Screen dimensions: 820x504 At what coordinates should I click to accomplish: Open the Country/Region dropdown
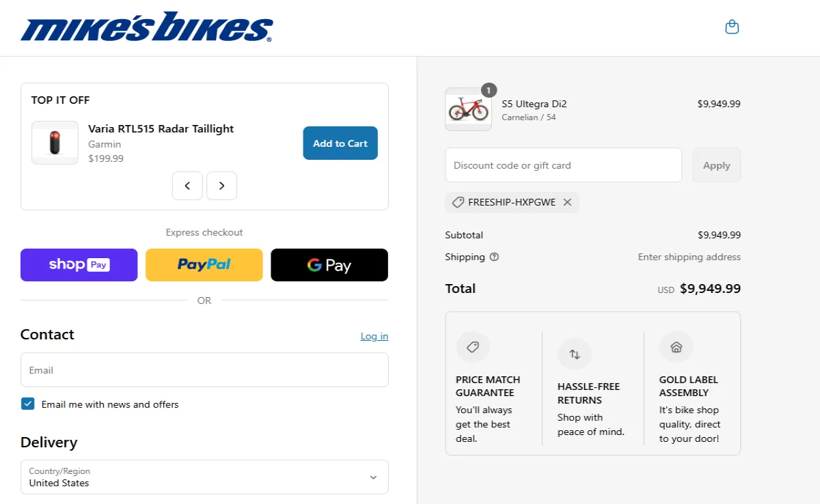tap(204, 477)
